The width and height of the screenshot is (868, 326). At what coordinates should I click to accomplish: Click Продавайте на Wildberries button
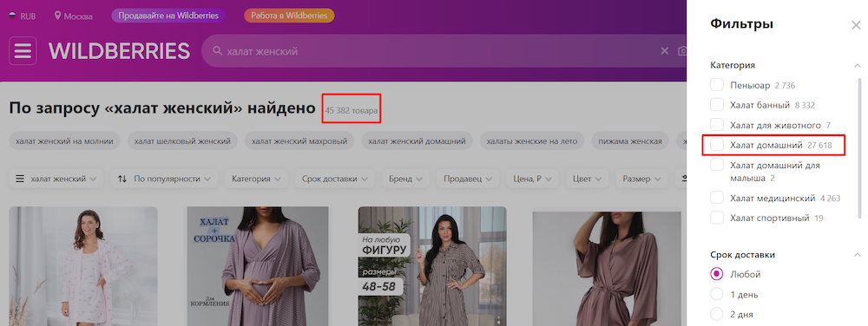click(169, 16)
